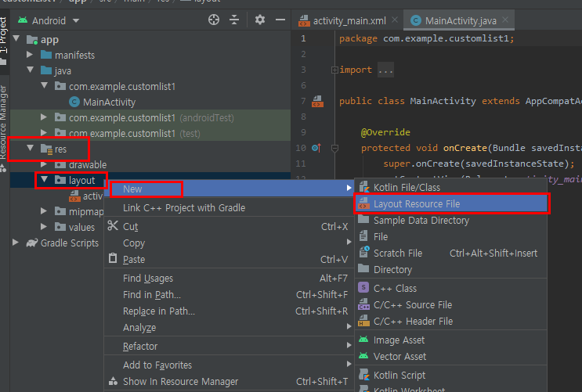This screenshot has height=392, width=582.
Task: Hide the Project panel with the minus icon
Action: [280, 20]
